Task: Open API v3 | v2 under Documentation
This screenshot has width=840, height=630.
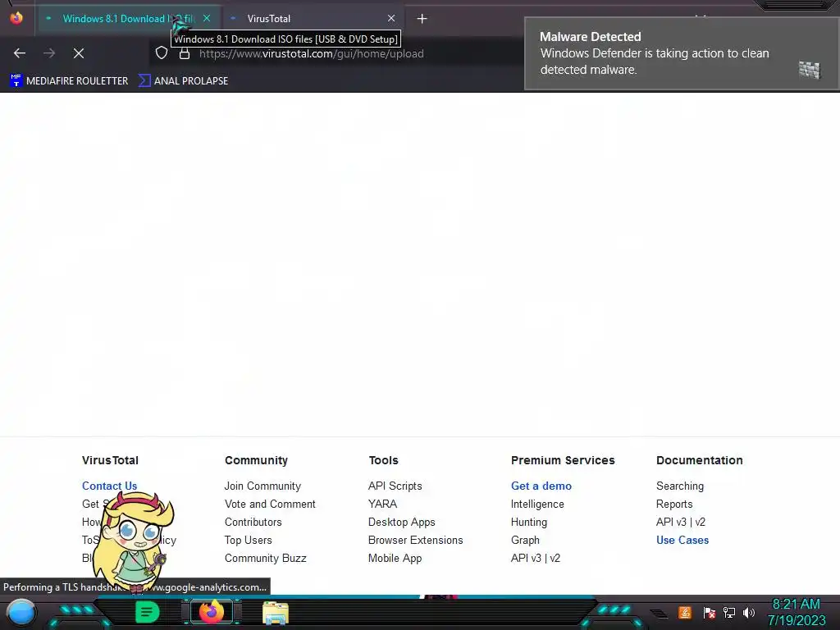Action: (x=680, y=522)
